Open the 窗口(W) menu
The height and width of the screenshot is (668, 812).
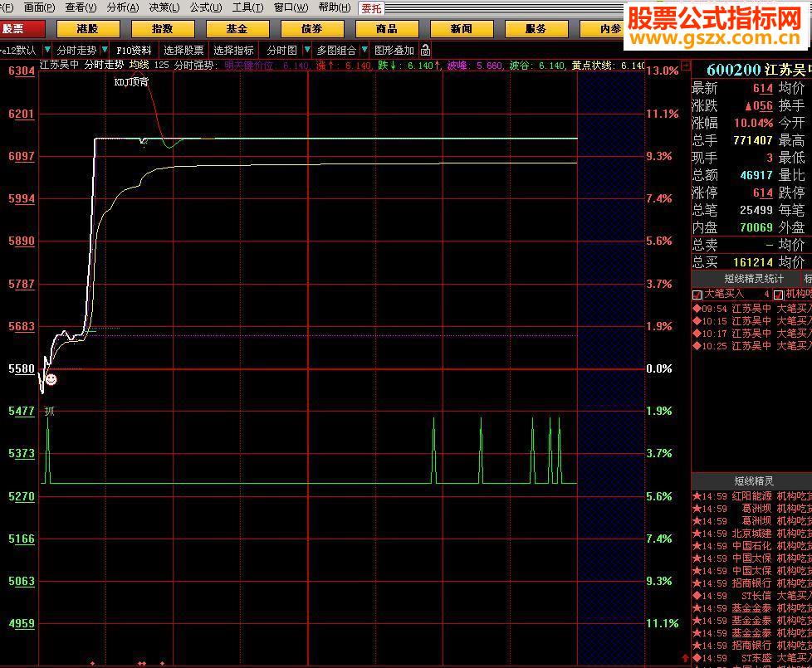291,7
